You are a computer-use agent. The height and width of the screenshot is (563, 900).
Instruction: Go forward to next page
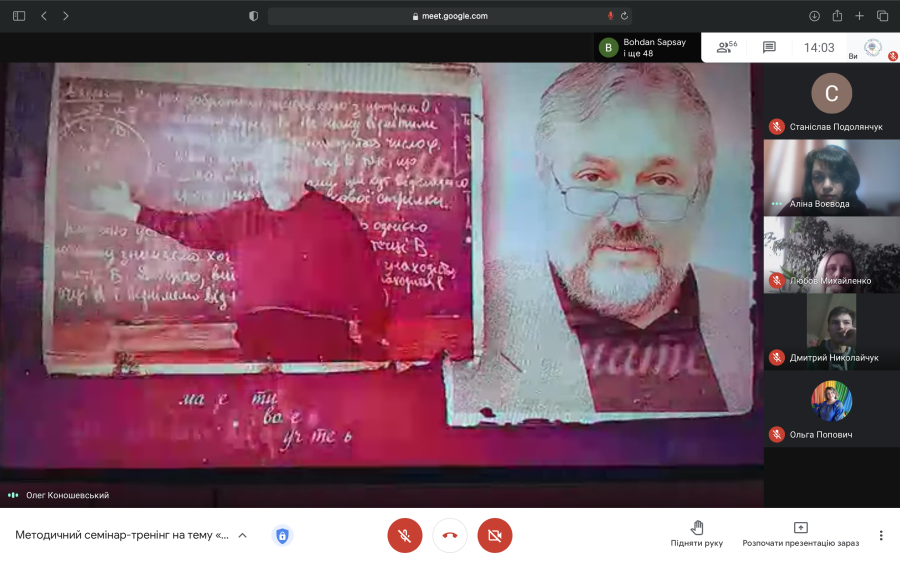[65, 16]
